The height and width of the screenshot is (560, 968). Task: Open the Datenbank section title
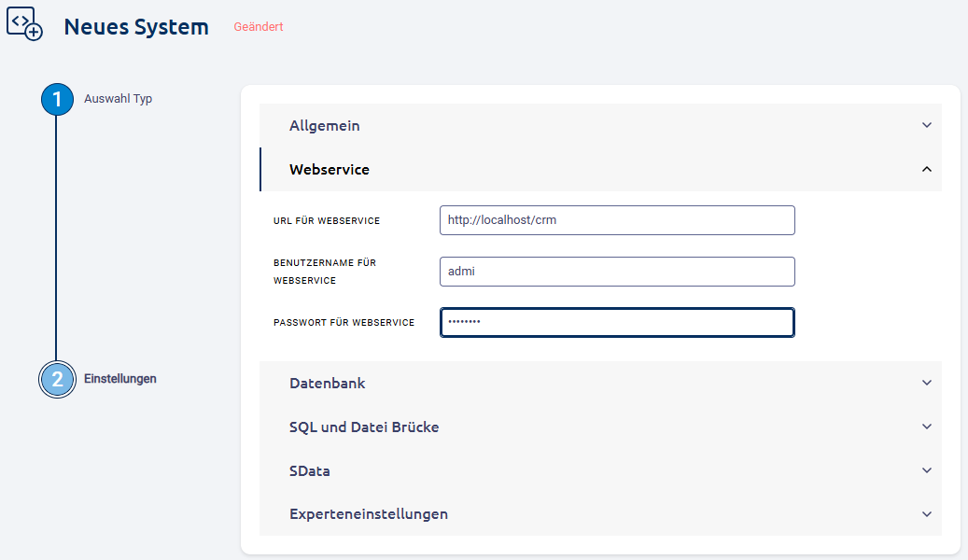[327, 383]
